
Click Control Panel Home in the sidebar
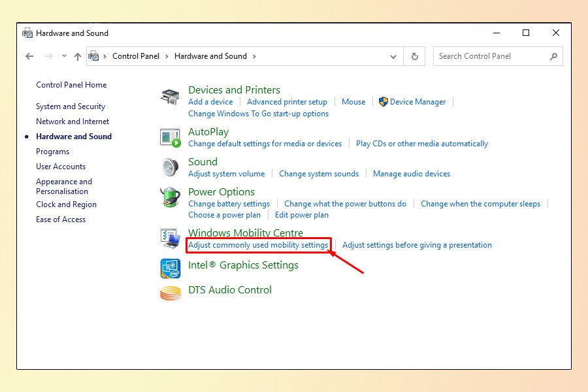[x=71, y=85]
